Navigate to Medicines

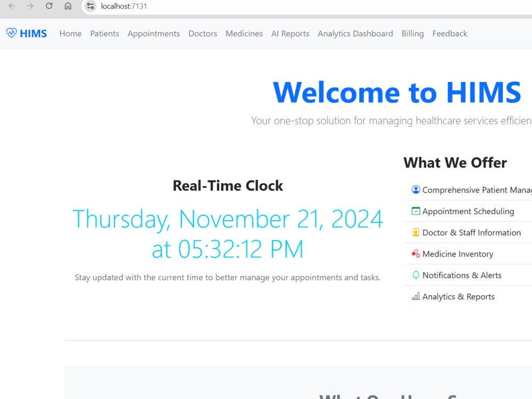coord(244,34)
